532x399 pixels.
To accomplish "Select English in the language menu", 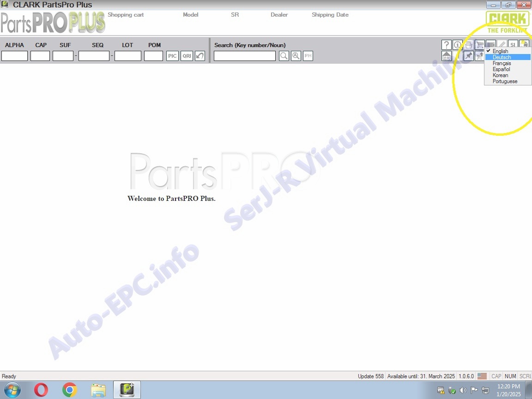I will pyautogui.click(x=508, y=51).
